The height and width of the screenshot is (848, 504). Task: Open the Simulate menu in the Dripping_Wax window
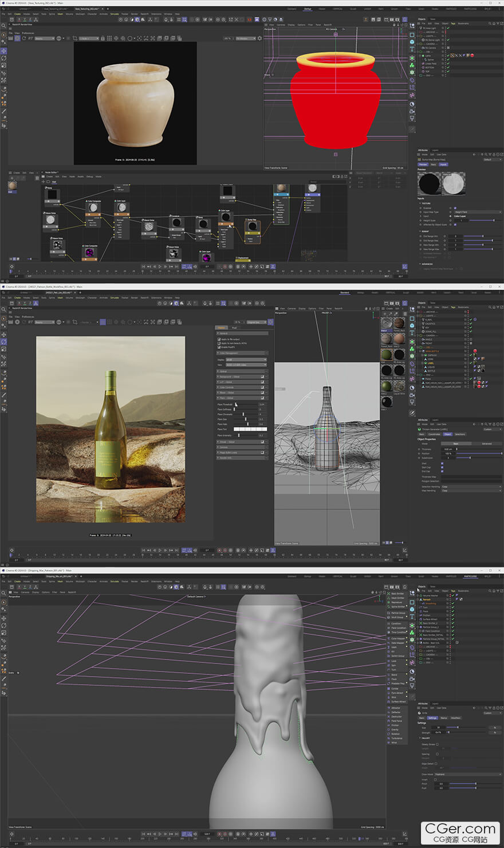pyautogui.click(x=114, y=580)
